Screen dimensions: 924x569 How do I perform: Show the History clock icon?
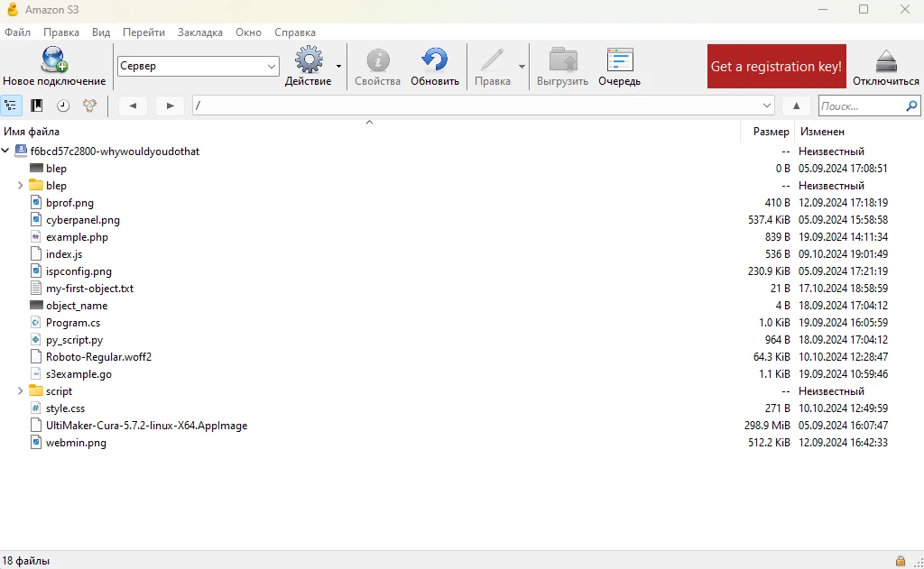pyautogui.click(x=63, y=106)
